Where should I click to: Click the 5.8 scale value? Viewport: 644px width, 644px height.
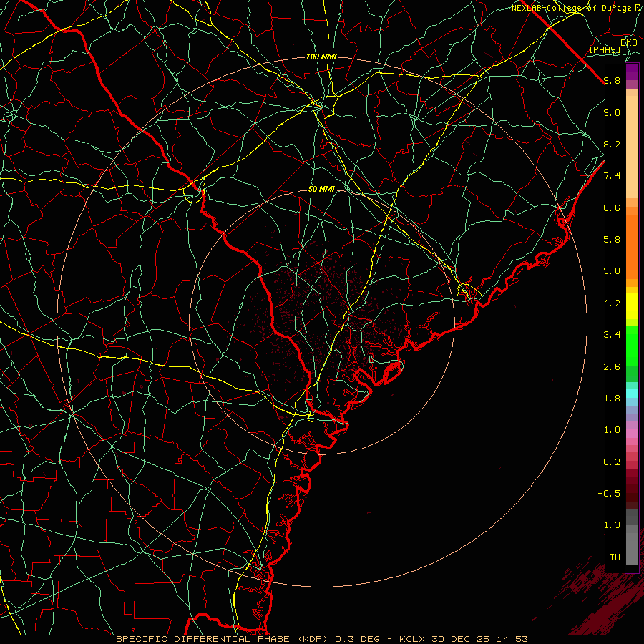tap(612, 240)
